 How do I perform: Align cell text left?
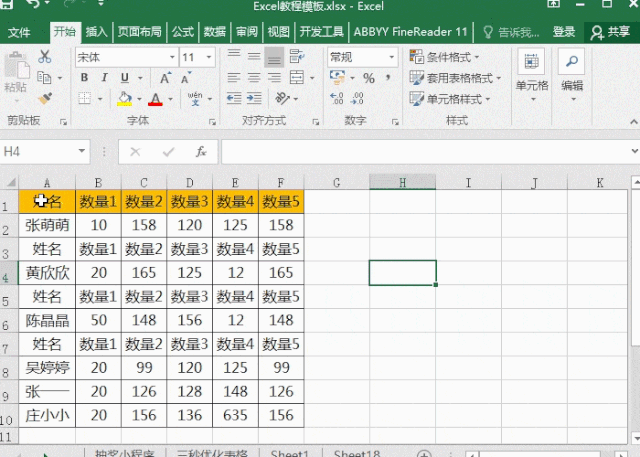[234, 78]
